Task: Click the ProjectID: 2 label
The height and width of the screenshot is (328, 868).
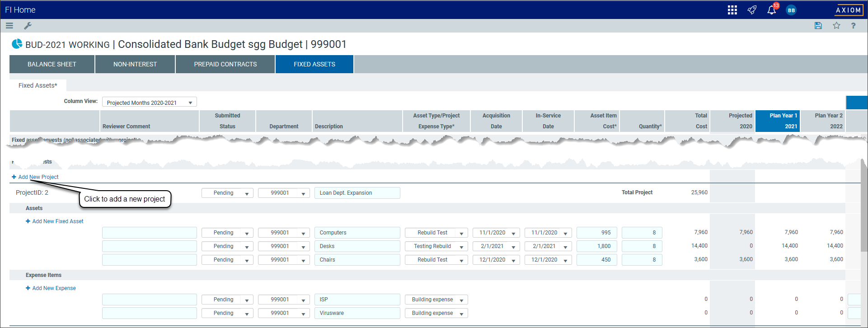Action: point(32,192)
